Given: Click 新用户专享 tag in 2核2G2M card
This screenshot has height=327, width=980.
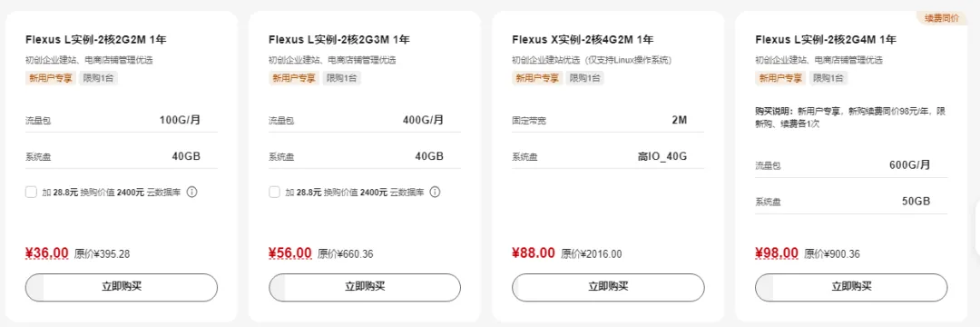Looking at the screenshot, I should coord(50,78).
